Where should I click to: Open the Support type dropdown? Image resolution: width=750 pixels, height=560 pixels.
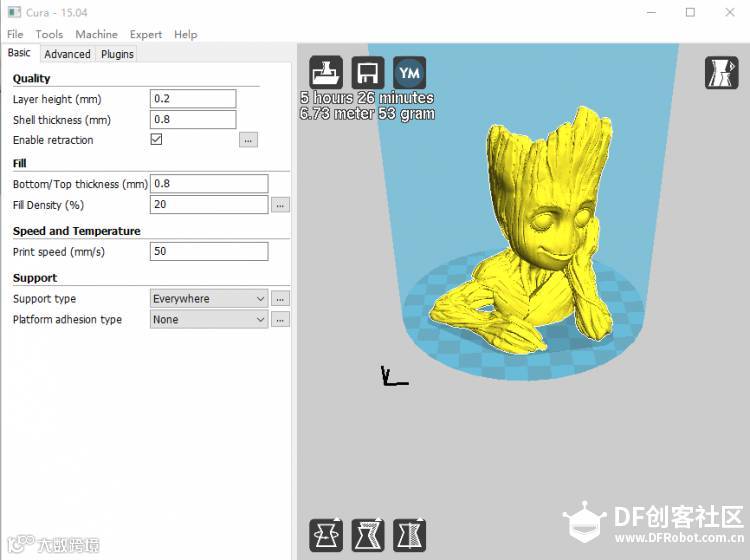(x=209, y=299)
